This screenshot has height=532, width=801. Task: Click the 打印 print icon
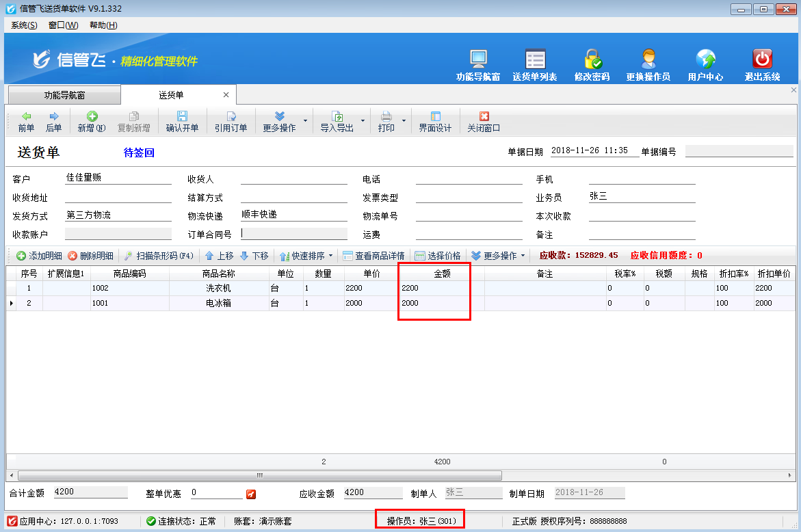pyautogui.click(x=387, y=121)
